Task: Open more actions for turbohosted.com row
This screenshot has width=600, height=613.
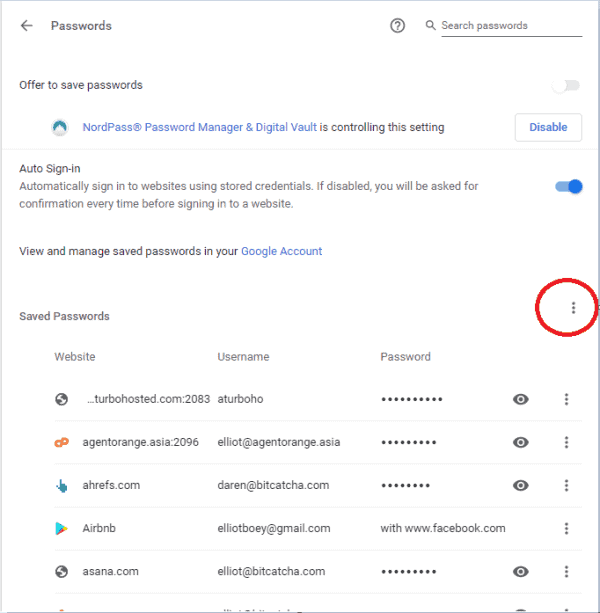Action: (x=566, y=399)
